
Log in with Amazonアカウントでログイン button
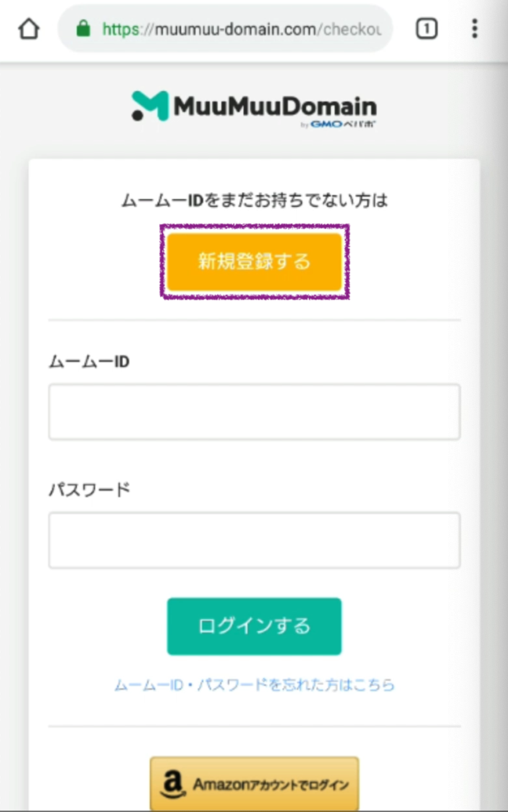coord(254,785)
